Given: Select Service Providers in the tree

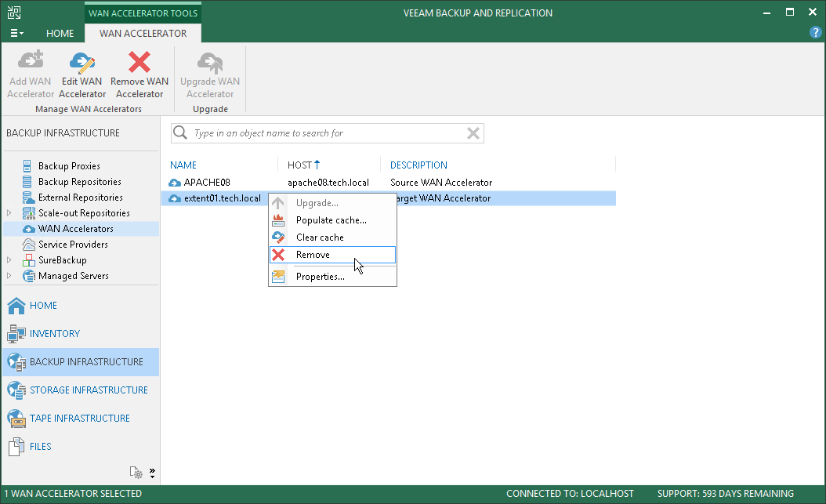Looking at the screenshot, I should coord(73,245).
